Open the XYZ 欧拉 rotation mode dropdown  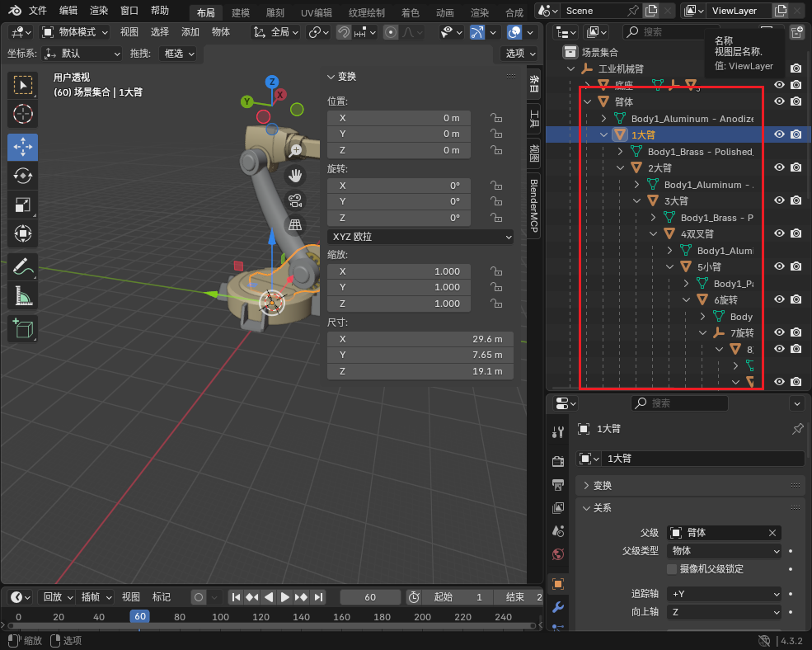click(420, 237)
